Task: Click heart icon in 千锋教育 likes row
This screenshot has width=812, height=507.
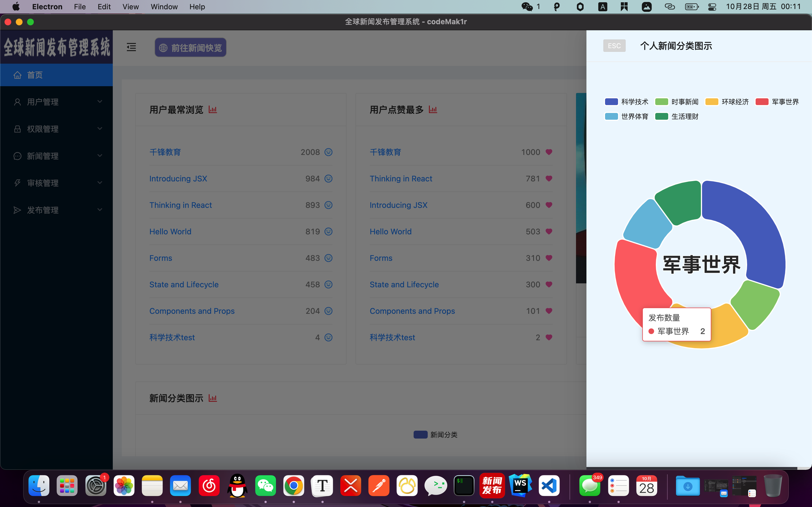Action: click(549, 152)
